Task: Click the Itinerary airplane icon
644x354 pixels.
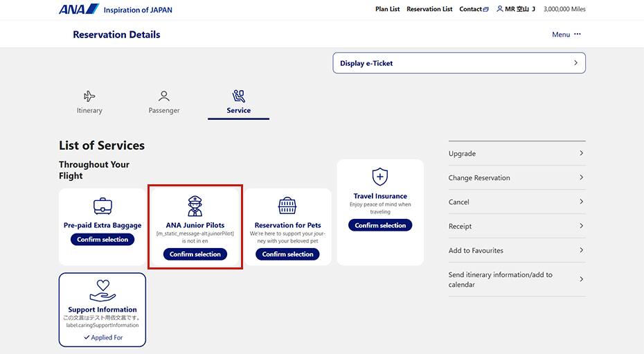Action: pos(89,96)
